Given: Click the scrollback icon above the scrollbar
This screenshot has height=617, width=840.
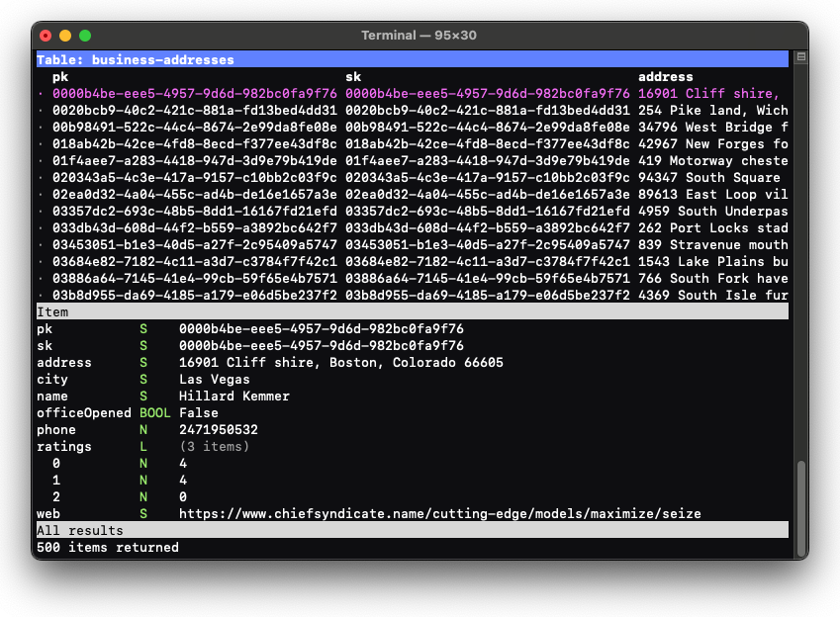Looking at the screenshot, I should [x=801, y=57].
